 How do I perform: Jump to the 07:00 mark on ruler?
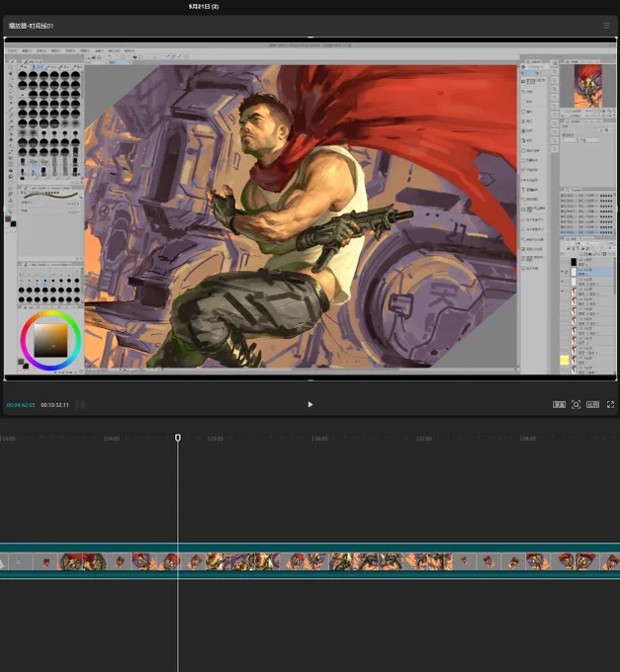click(424, 439)
